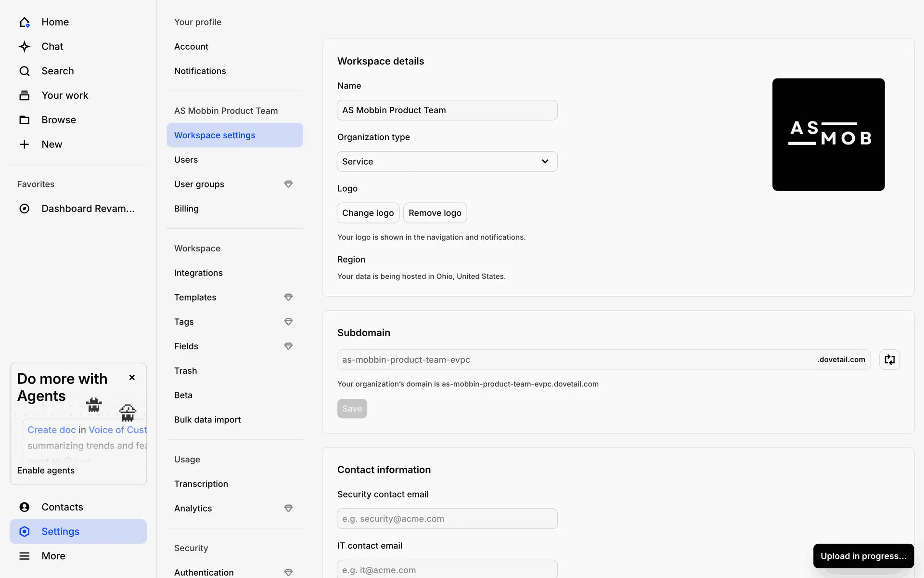Click the Security contact email field
This screenshot has height=578, width=924.
(x=447, y=519)
